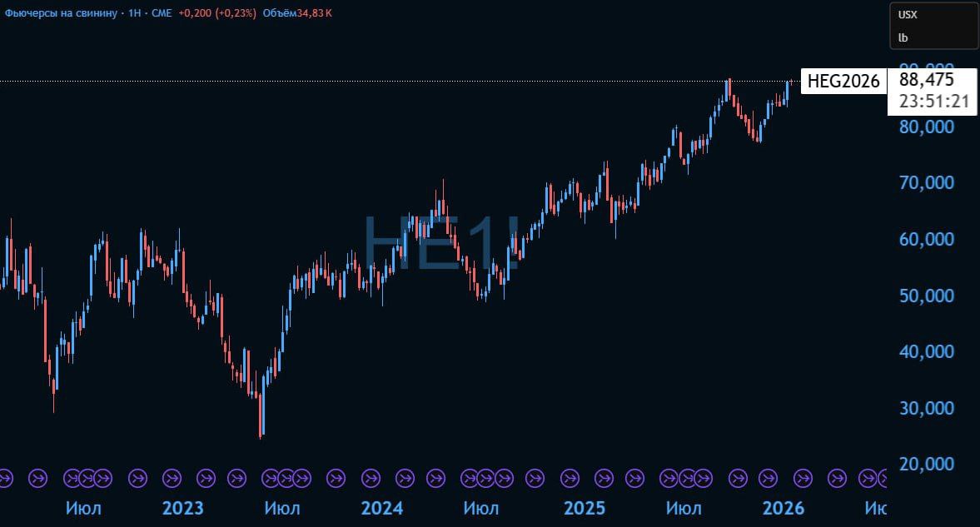Click the 2026 label on time axis
This screenshot has height=527, width=980.
(x=784, y=508)
